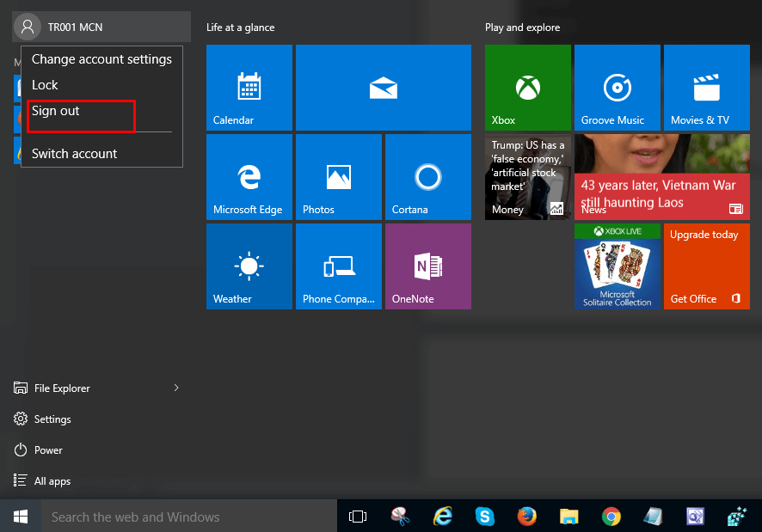The height and width of the screenshot is (532, 762).
Task: Expand the All apps list
Action: (x=52, y=481)
